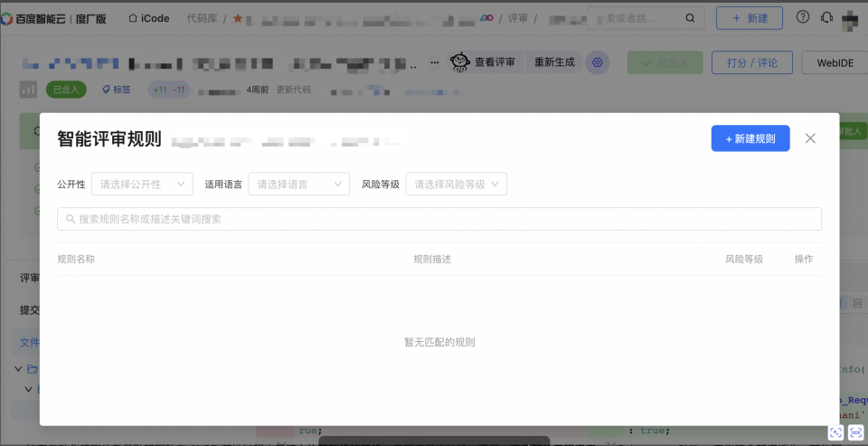The height and width of the screenshot is (446, 868).
Task: Open WebIDE button
Action: pos(835,62)
